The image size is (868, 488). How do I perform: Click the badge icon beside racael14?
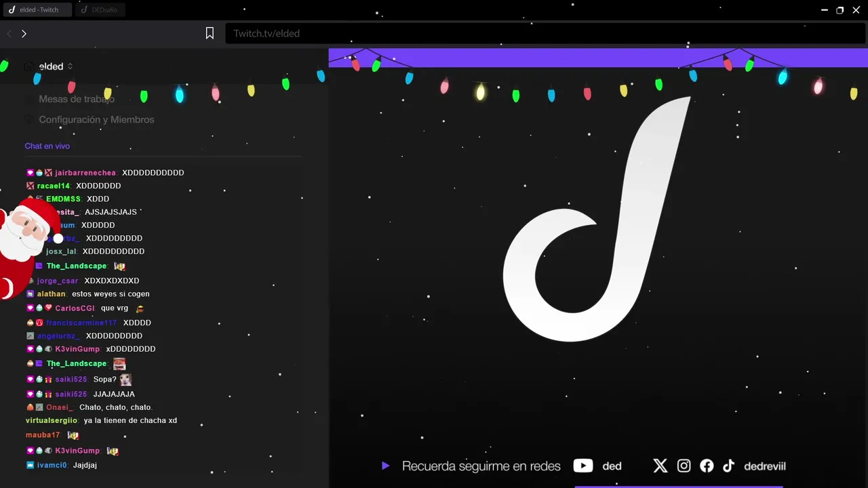click(x=30, y=186)
